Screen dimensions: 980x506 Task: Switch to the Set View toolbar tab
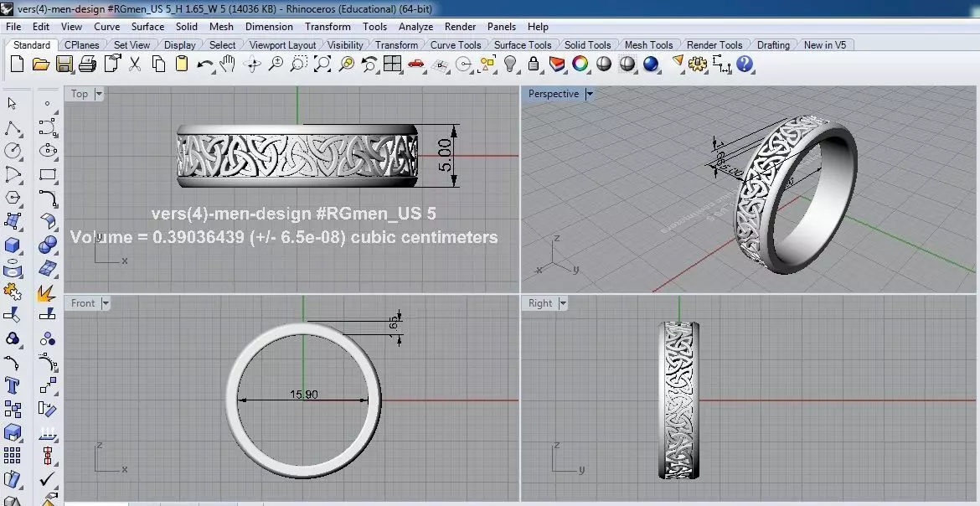(132, 45)
